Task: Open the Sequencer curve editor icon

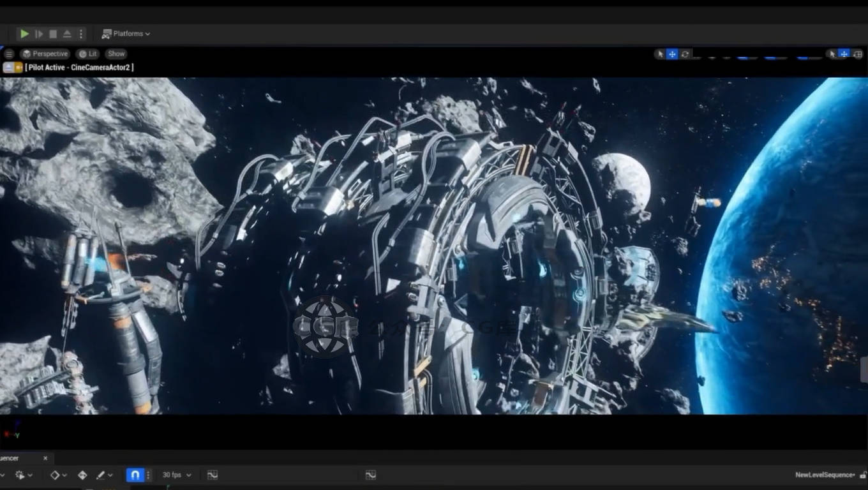Action: point(213,475)
